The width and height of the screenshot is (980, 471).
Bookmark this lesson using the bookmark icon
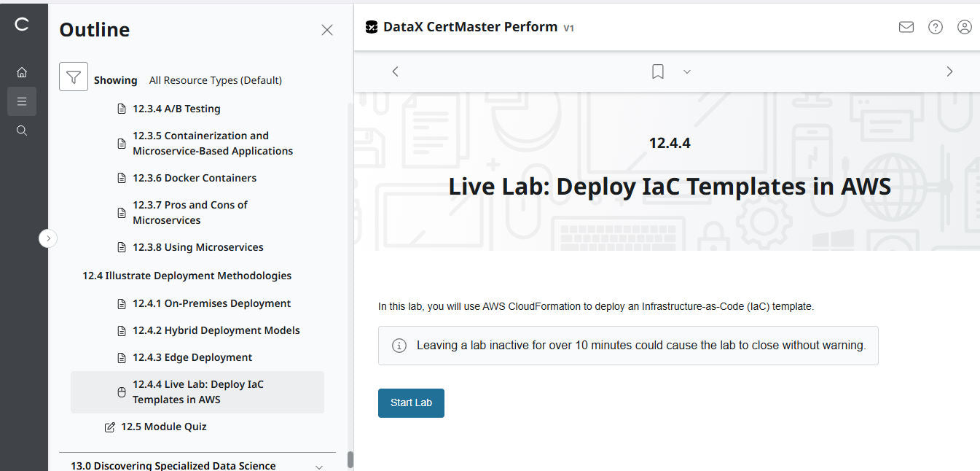[657, 71]
